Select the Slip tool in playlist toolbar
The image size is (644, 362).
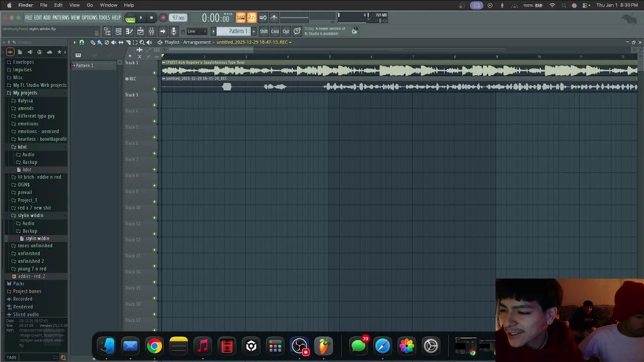121,42
